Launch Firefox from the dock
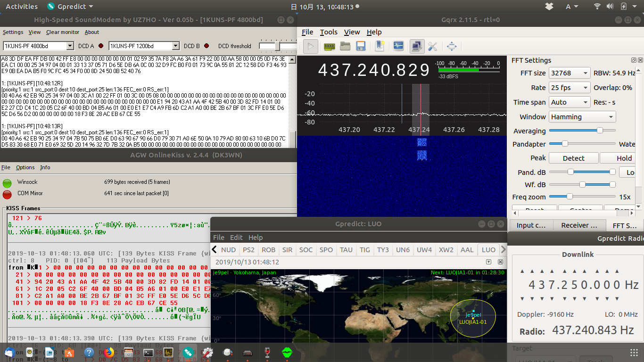Image resolution: width=644 pixels, height=362 pixels. pyautogui.click(x=109, y=352)
